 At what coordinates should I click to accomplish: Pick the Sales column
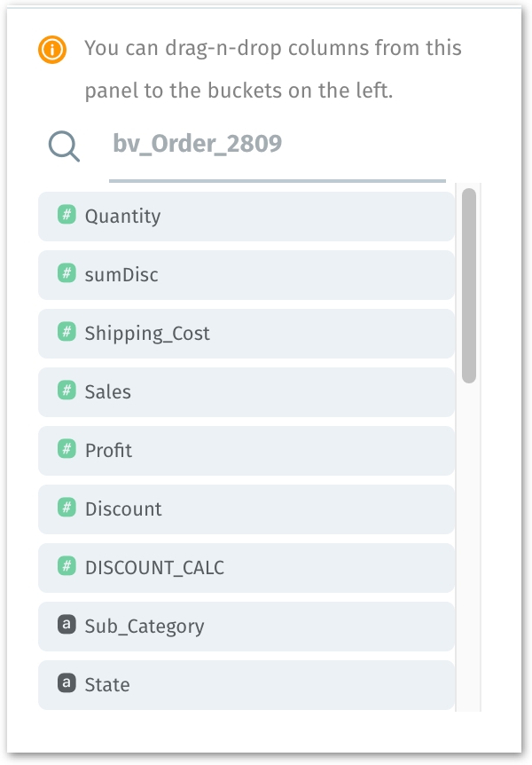click(x=246, y=392)
